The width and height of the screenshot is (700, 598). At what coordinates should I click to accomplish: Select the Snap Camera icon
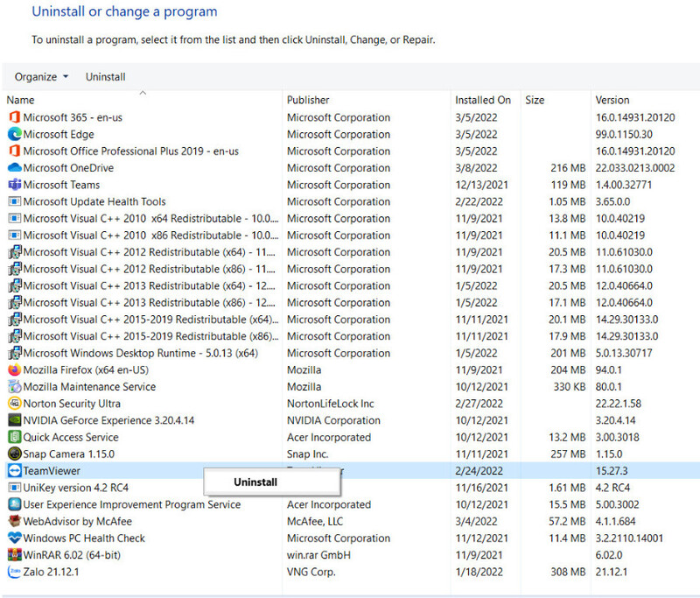14,454
